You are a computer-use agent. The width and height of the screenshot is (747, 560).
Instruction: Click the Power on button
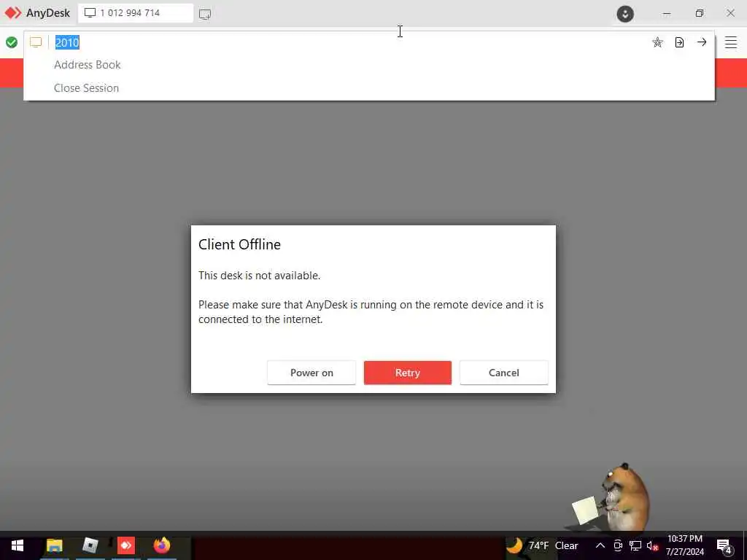[x=311, y=373]
